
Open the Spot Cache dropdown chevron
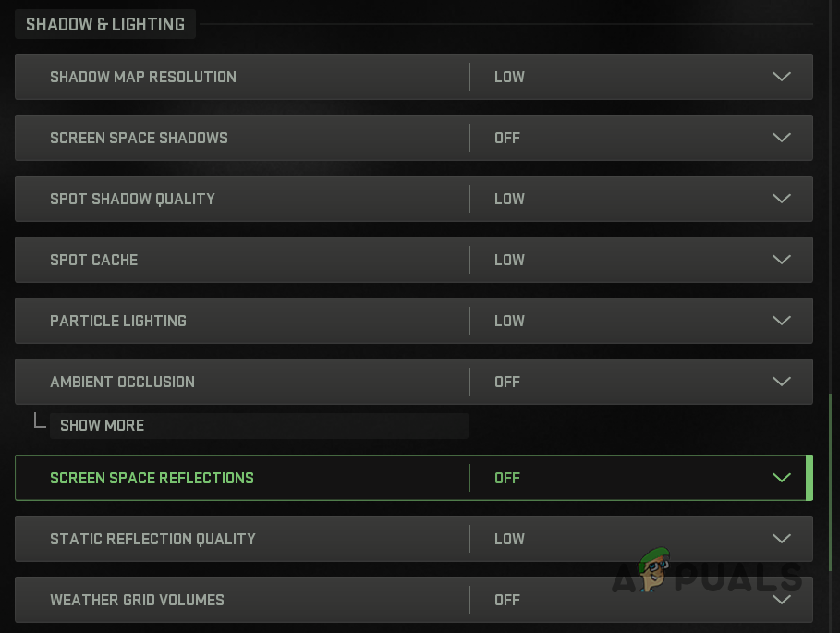click(x=781, y=260)
